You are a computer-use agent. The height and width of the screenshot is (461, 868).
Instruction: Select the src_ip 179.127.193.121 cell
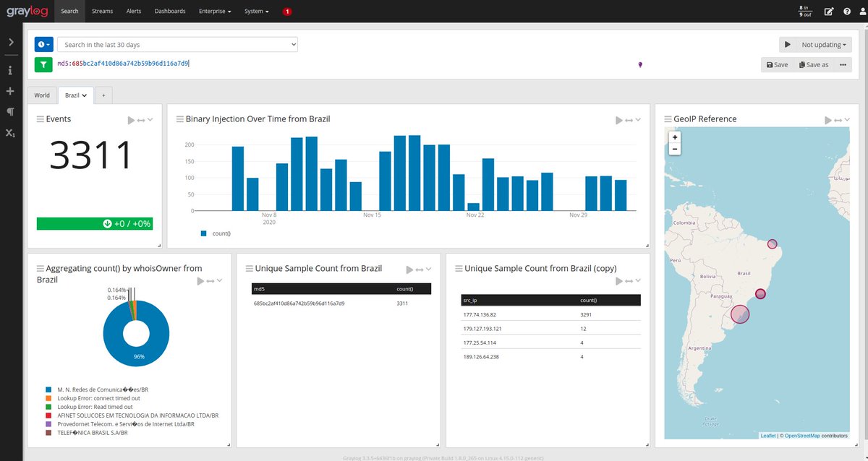tap(482, 329)
